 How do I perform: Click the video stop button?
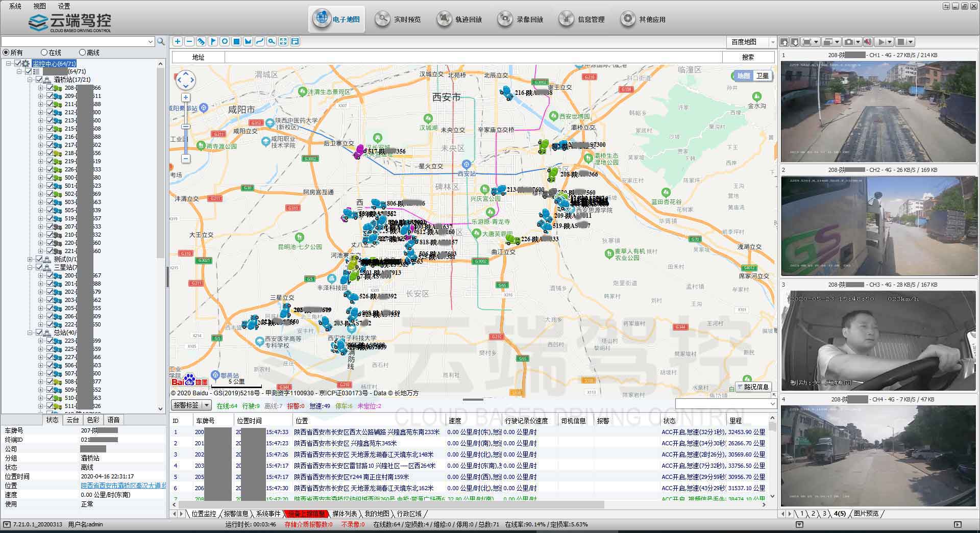point(901,42)
